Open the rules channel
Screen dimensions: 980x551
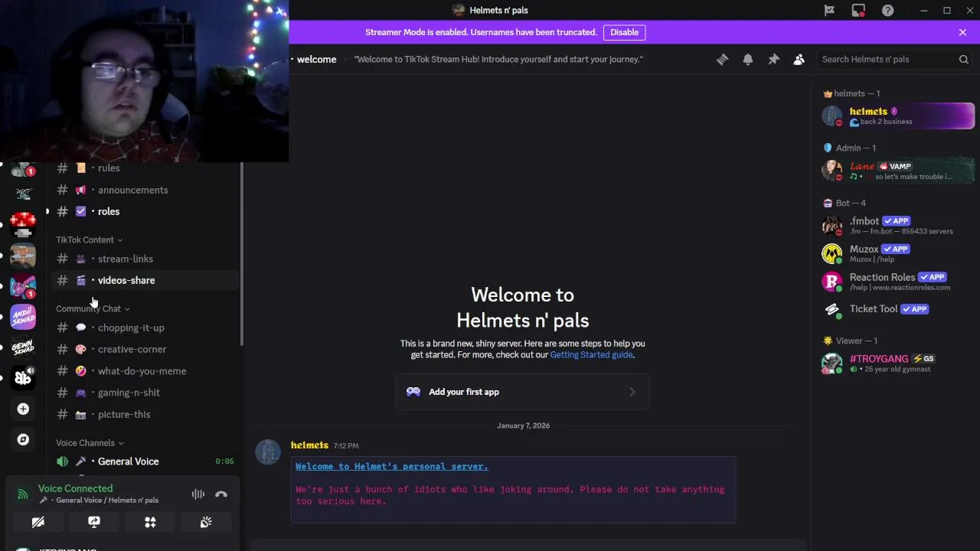click(144, 168)
